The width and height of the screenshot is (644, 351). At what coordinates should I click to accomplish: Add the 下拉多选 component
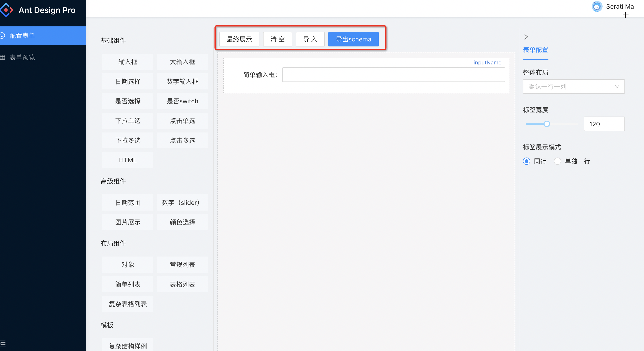[x=128, y=140]
